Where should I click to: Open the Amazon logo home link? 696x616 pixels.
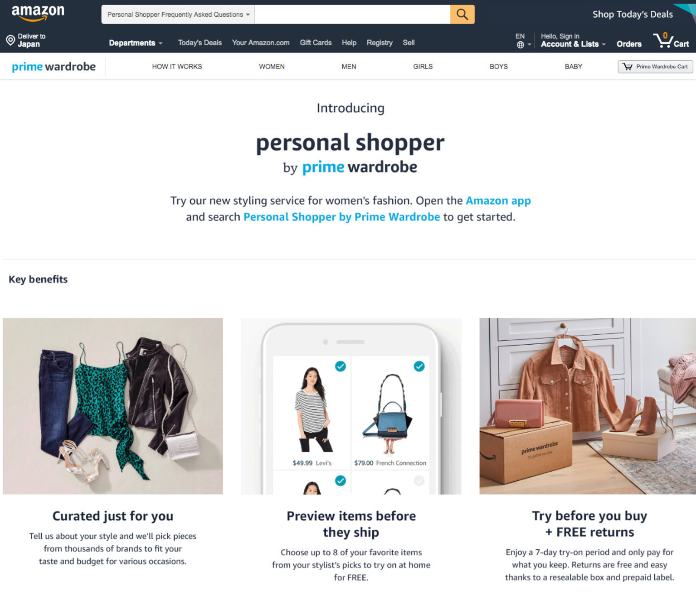[38, 14]
